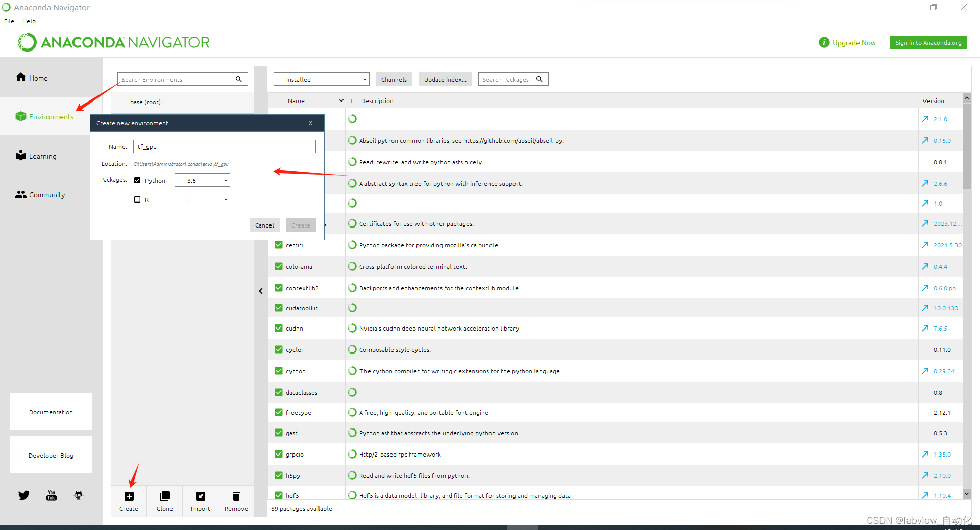Click the Version column header
This screenshot has width=980, height=530.
[933, 101]
